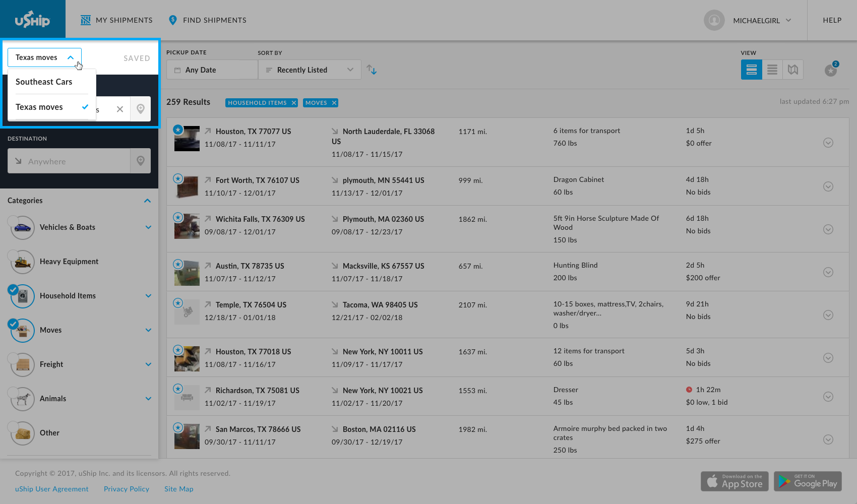Click the location pin icon next to Destination
This screenshot has width=857, height=504.
click(140, 161)
